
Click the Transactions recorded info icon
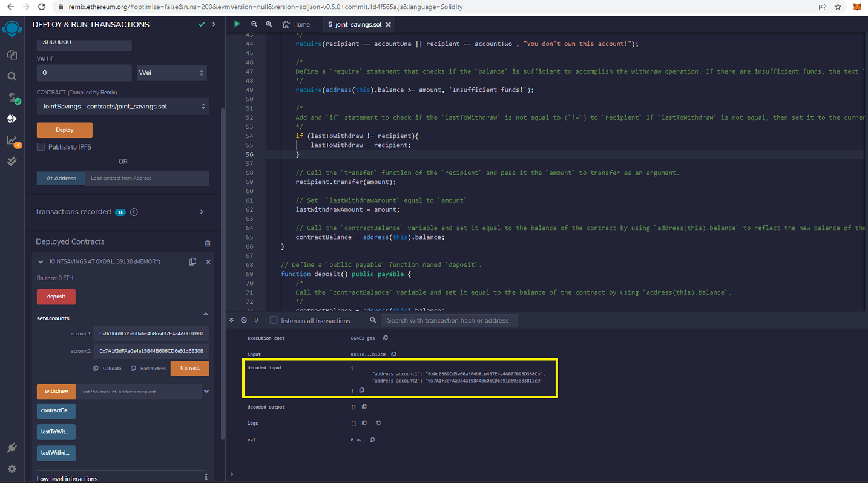pos(134,212)
